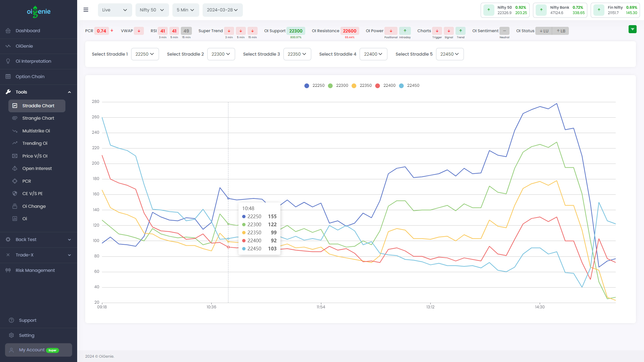Click the green filter icon button
The image size is (644, 362).
pyautogui.click(x=632, y=29)
